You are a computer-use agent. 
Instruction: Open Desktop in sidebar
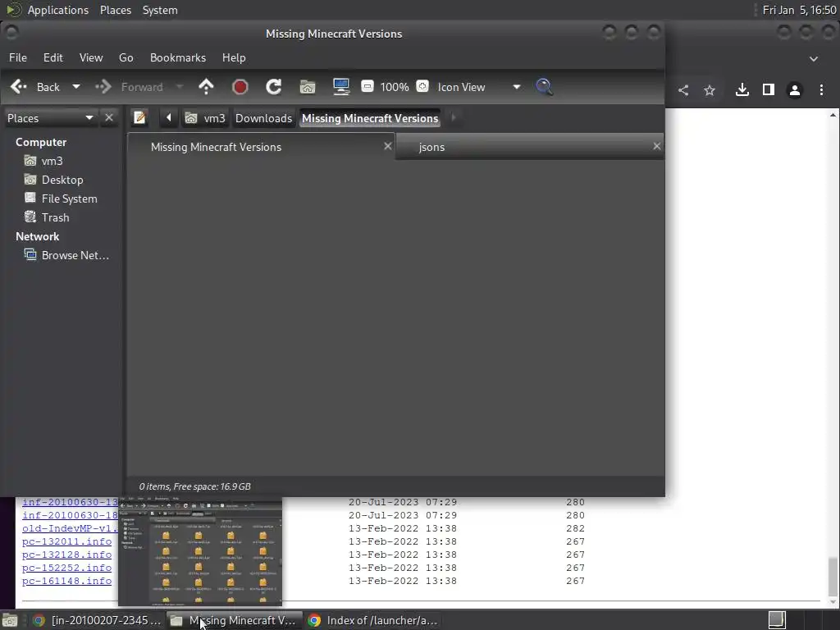(53, 180)
